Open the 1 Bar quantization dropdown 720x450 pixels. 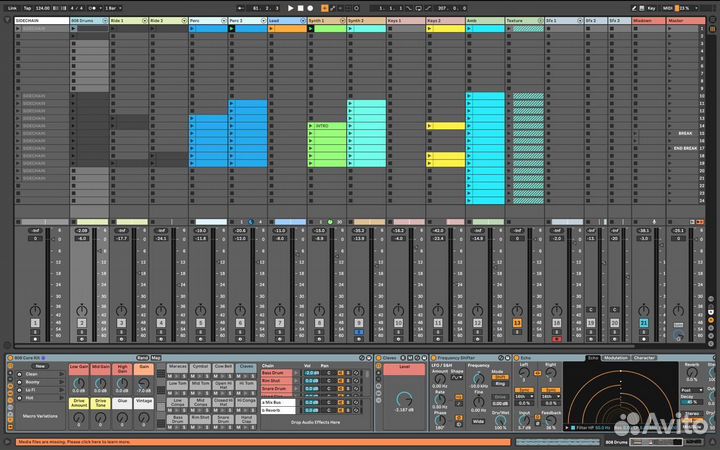click(x=113, y=8)
